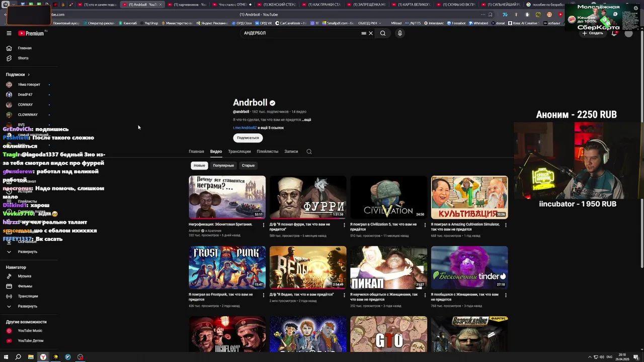Screen dimensions: 644x362
Task: Open GTO video thumbnail
Action: (x=388, y=334)
